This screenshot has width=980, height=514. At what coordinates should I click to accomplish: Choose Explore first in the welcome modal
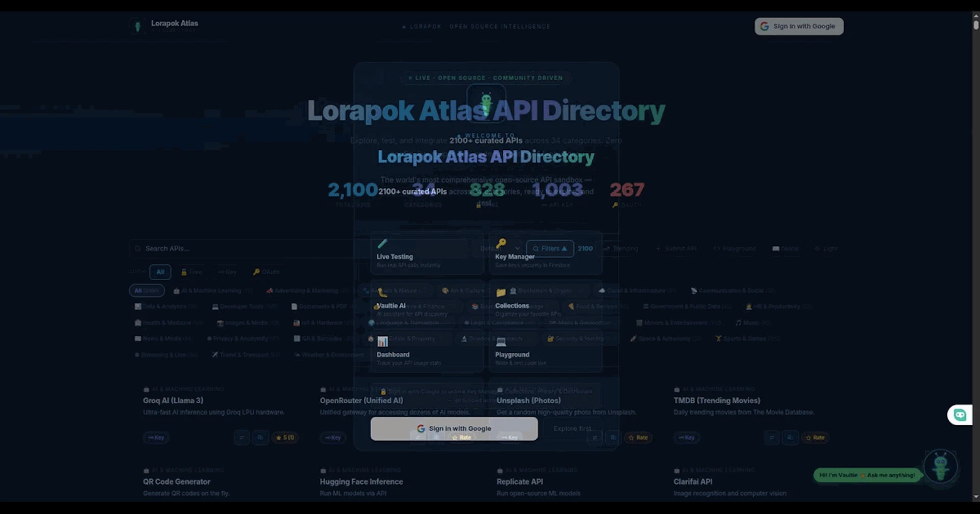pyautogui.click(x=572, y=428)
